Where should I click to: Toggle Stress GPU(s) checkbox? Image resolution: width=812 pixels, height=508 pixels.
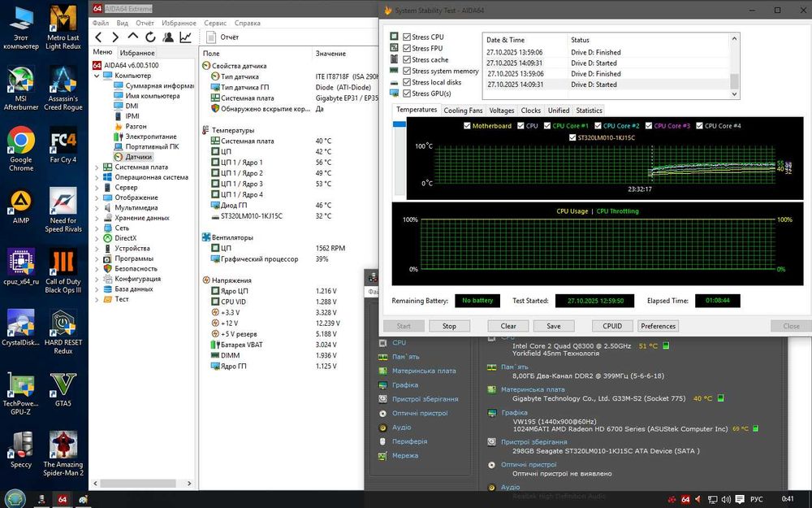click(x=407, y=93)
